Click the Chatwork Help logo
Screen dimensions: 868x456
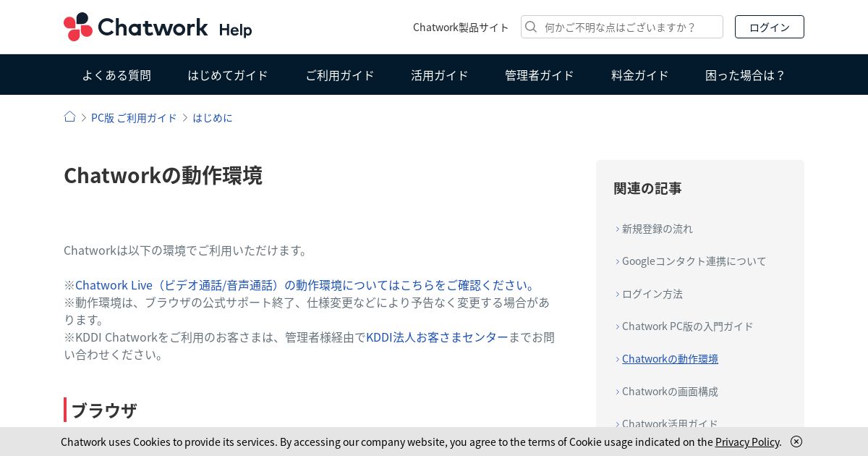(x=158, y=28)
